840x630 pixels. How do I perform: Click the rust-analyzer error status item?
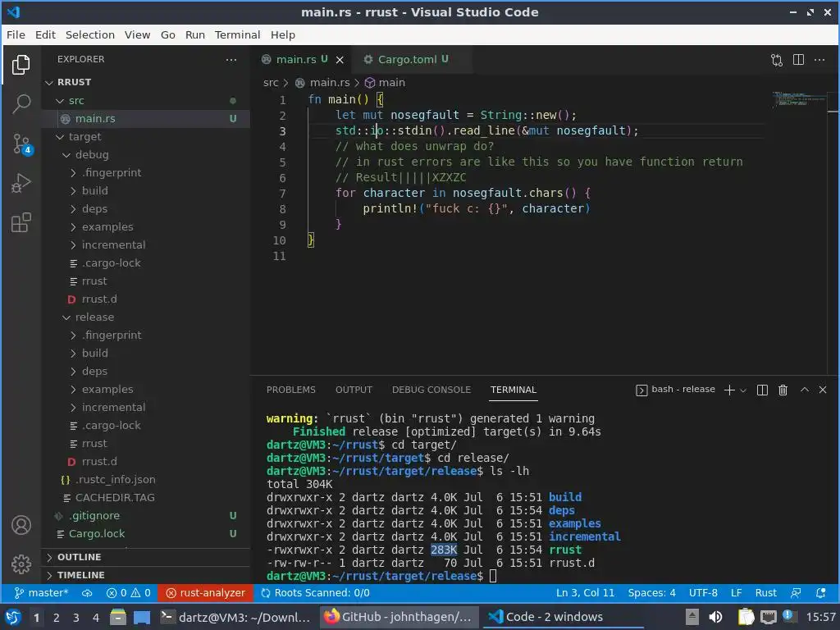click(206, 593)
